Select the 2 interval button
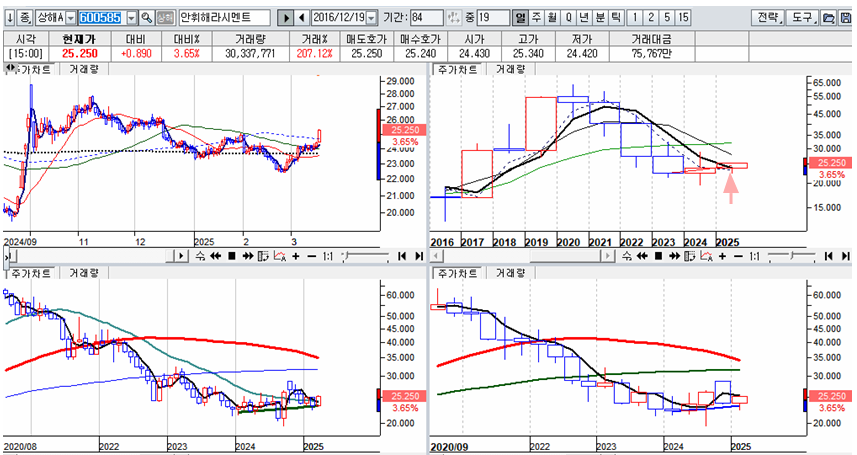The width and height of the screenshot is (857, 455). click(650, 18)
